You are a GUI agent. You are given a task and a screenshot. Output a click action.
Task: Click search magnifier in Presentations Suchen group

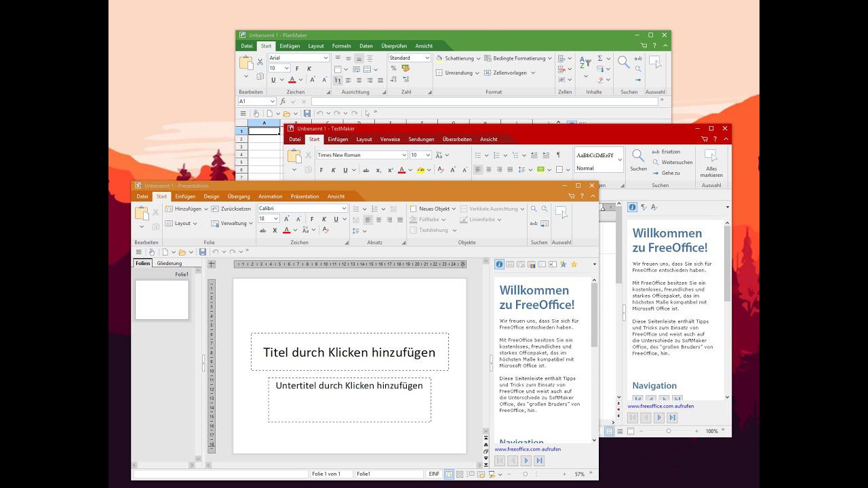click(534, 209)
